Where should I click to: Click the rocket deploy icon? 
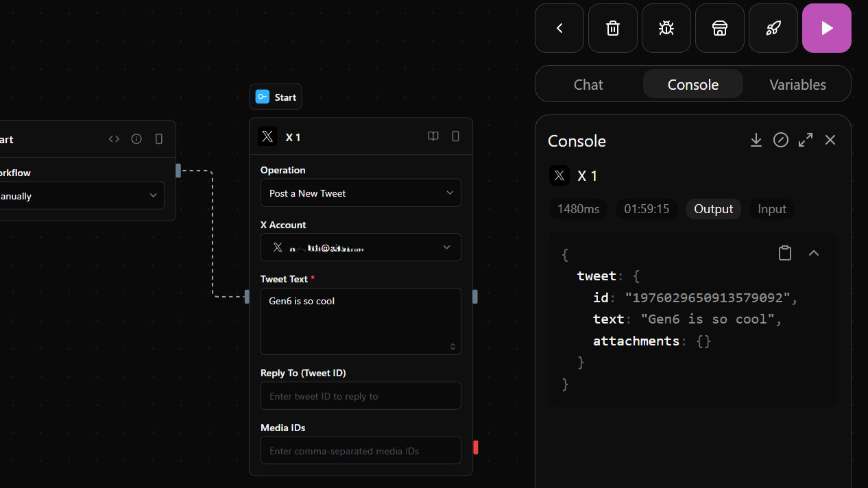(x=773, y=28)
